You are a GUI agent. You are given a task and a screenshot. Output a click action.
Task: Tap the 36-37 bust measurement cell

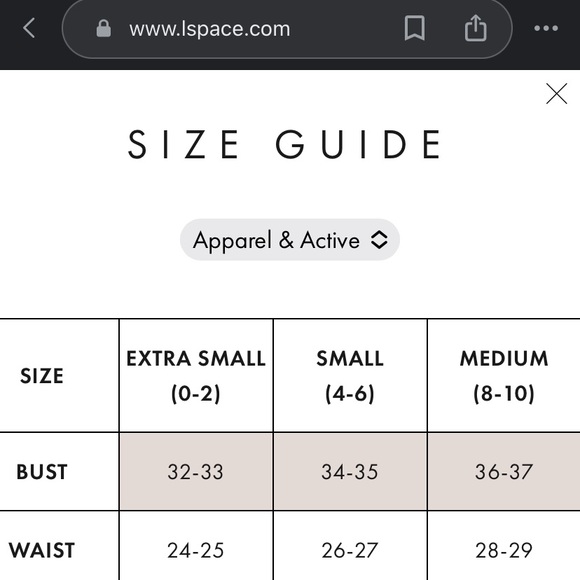(504, 472)
